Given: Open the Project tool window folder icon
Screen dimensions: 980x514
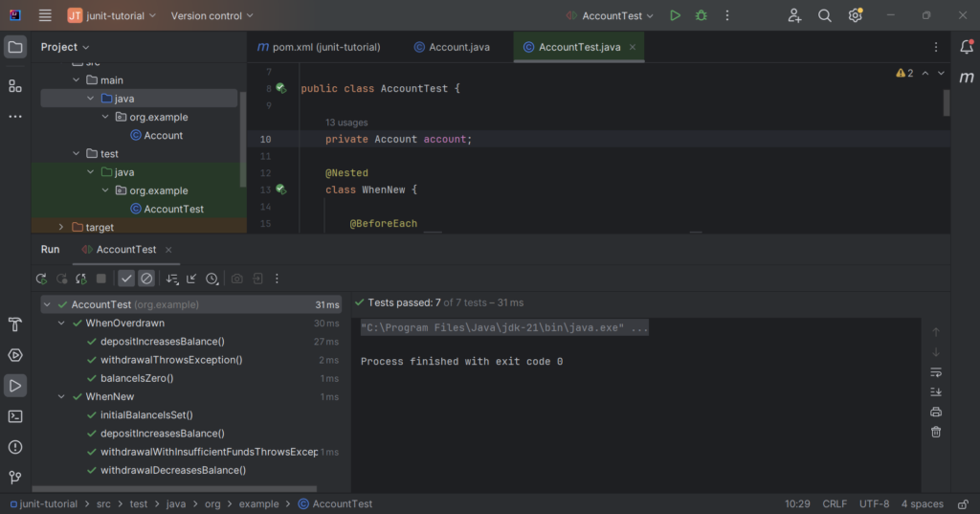Looking at the screenshot, I should (15, 47).
